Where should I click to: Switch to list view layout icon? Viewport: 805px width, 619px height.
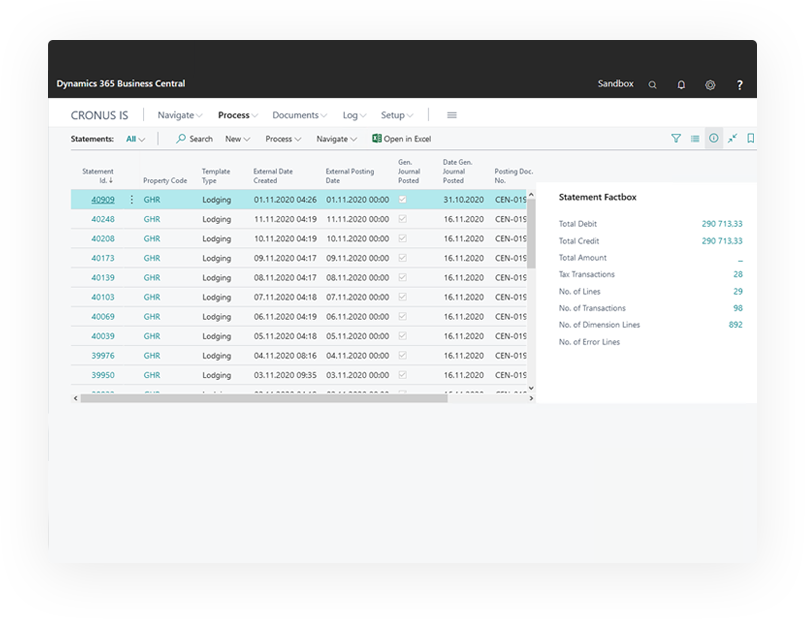pos(695,138)
